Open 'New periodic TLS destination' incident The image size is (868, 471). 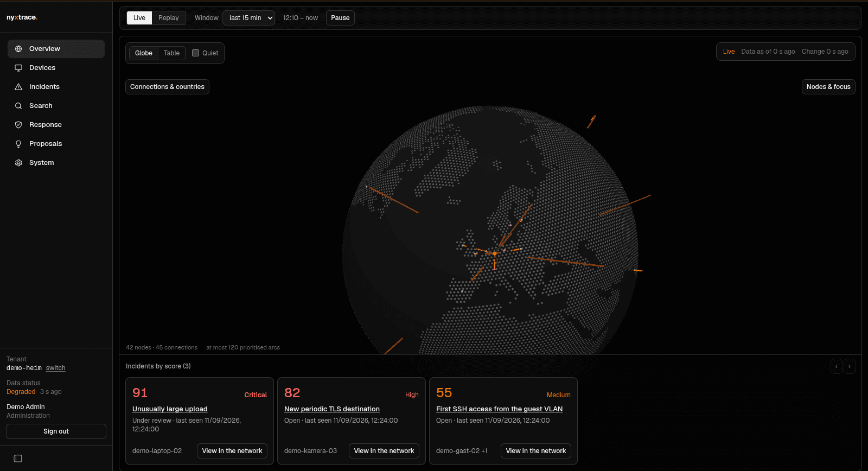(332, 409)
